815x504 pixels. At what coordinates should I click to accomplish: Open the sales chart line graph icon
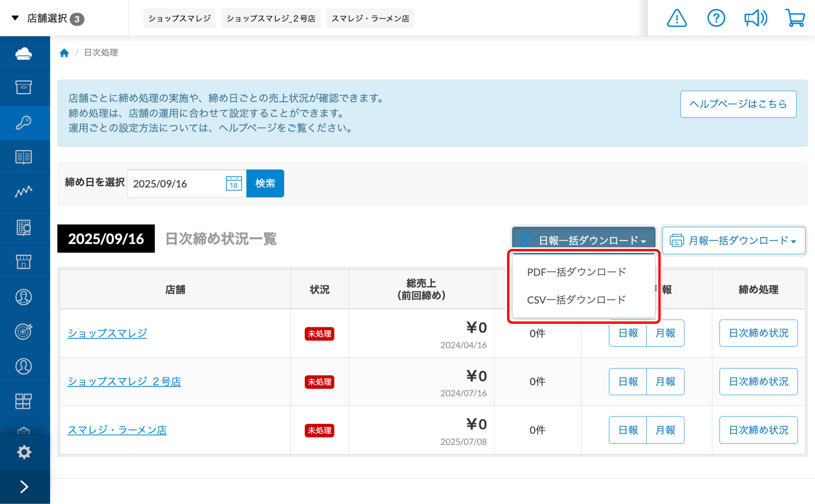point(24,192)
